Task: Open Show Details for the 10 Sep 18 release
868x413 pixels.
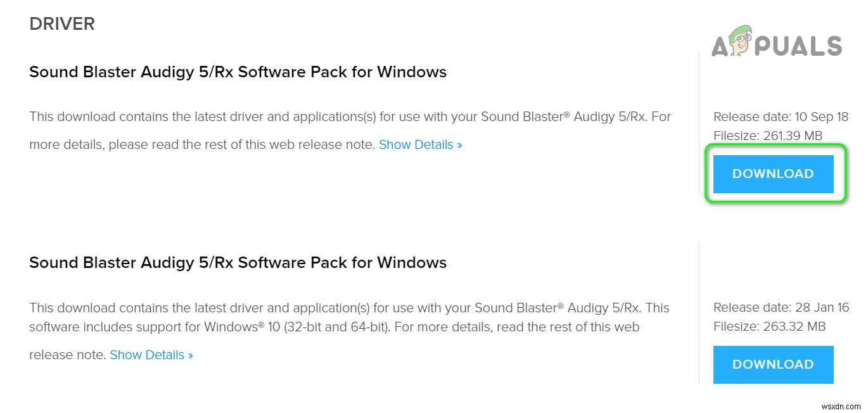Action: tap(416, 144)
